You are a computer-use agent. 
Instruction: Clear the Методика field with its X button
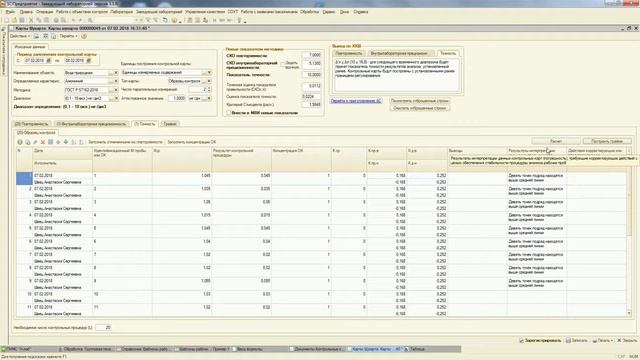click(116, 90)
